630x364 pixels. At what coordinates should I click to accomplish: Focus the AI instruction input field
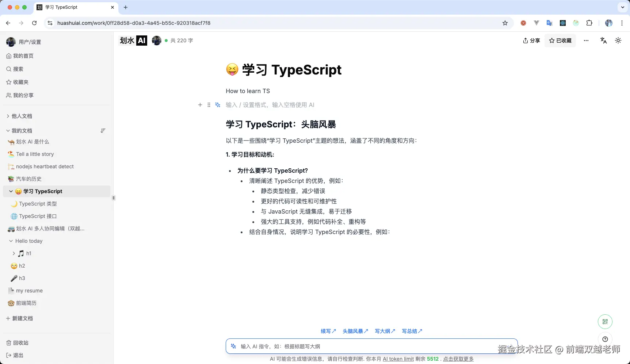pyautogui.click(x=372, y=346)
